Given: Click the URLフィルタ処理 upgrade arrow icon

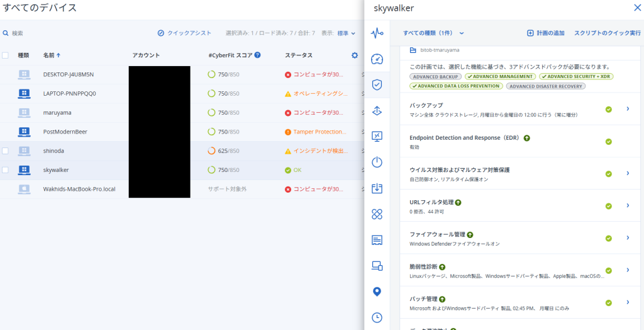Looking at the screenshot, I should [458, 202].
